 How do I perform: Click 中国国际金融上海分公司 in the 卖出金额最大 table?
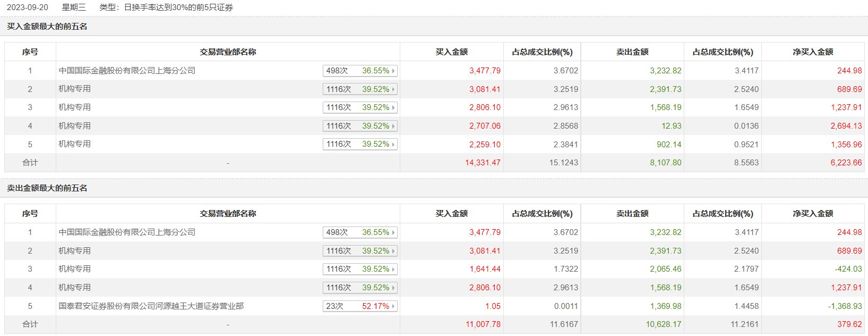[x=127, y=232]
